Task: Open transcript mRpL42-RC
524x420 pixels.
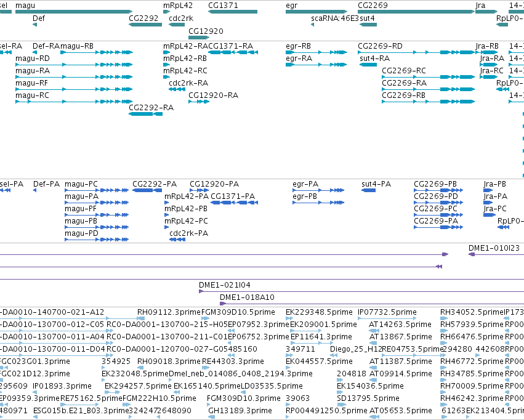Action: 185,71
